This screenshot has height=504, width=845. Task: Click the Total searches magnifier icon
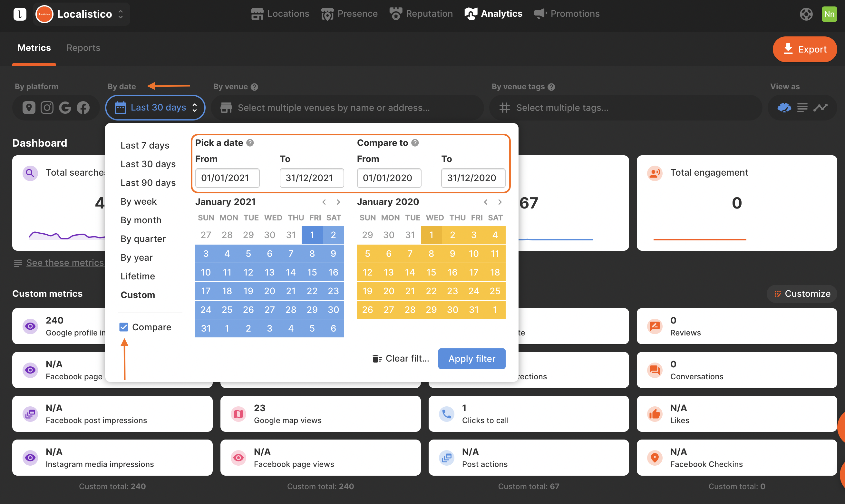[30, 173]
